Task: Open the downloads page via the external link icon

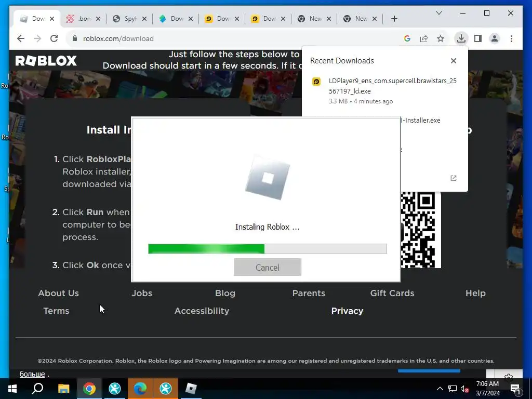Action: (x=453, y=178)
